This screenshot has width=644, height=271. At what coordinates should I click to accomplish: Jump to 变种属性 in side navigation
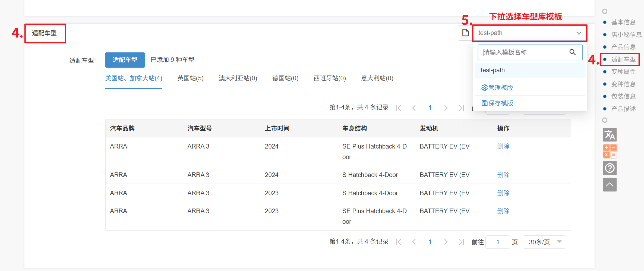(x=623, y=72)
